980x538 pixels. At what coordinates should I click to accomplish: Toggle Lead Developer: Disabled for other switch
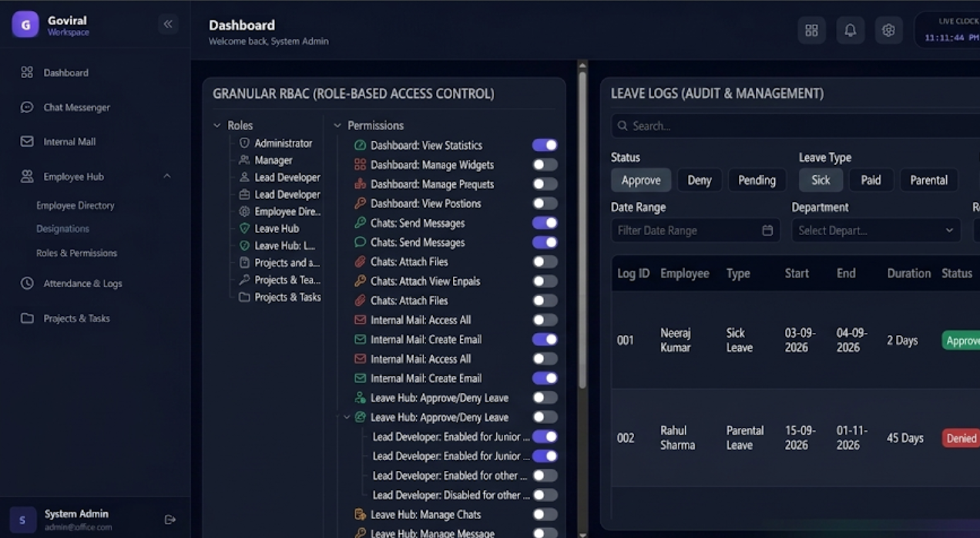tap(545, 495)
